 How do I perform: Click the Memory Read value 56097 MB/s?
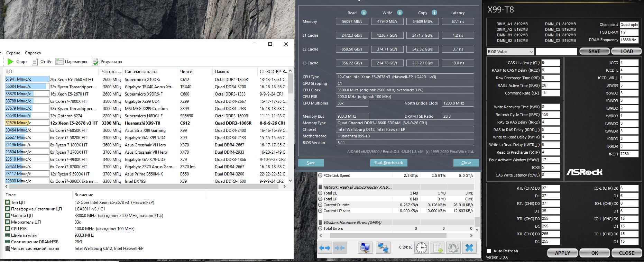(352, 21)
